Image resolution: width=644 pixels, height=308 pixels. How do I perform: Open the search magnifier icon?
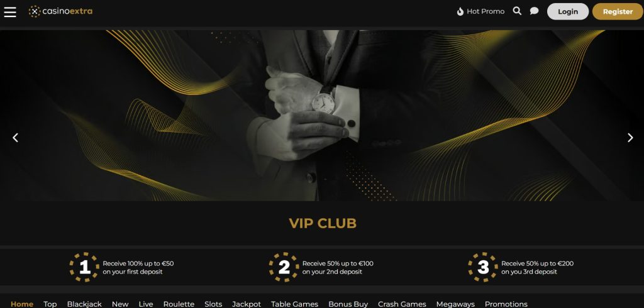point(517,11)
